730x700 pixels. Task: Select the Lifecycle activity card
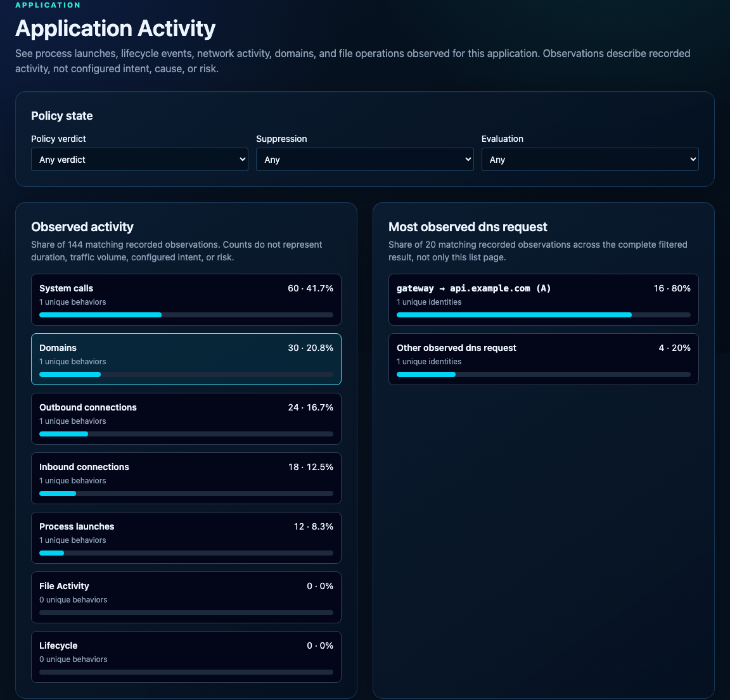click(x=186, y=657)
